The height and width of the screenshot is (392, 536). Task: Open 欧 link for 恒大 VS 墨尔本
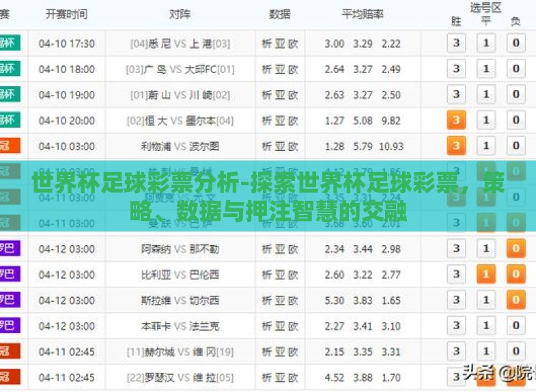pyautogui.click(x=293, y=121)
